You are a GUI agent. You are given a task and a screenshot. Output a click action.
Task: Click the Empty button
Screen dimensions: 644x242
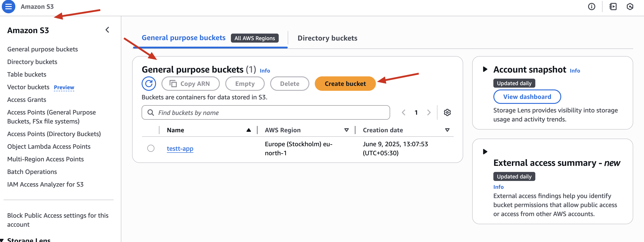pos(245,84)
